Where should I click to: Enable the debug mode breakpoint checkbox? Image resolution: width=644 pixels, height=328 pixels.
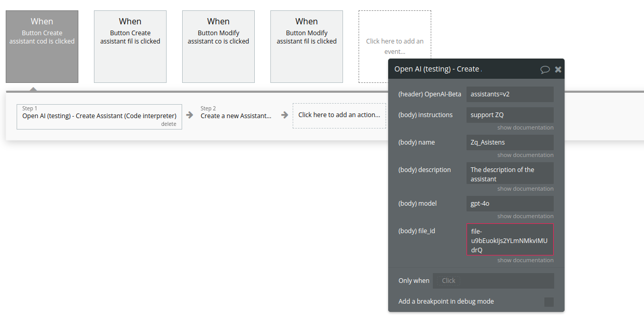pyautogui.click(x=549, y=302)
